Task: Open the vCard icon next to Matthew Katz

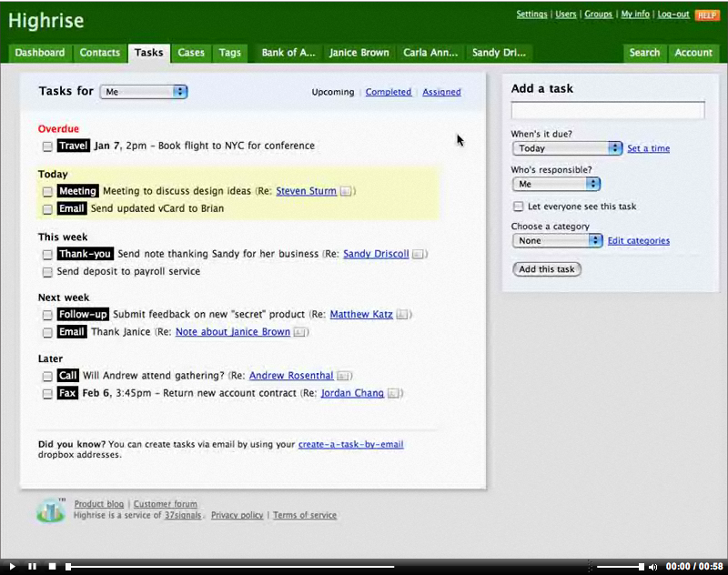Action: click(x=402, y=315)
